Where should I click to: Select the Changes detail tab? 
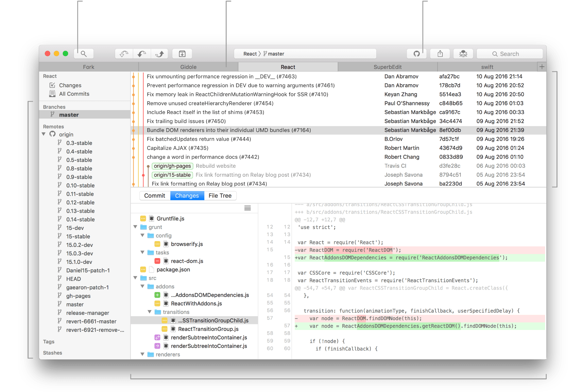click(x=187, y=196)
